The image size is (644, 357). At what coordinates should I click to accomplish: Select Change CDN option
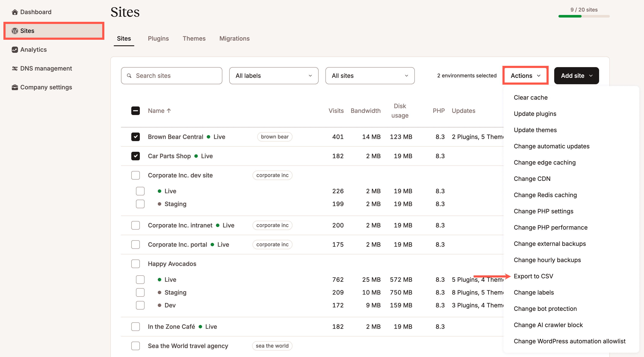532,179
